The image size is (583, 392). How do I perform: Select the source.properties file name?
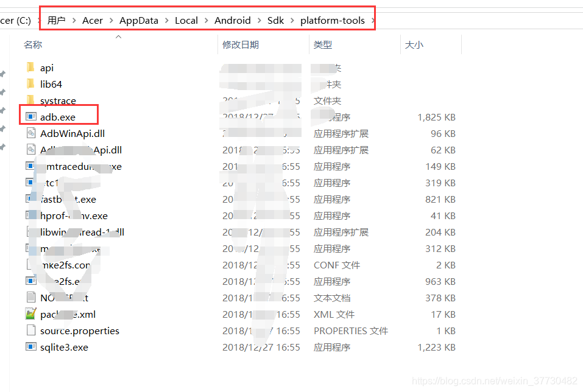pyautogui.click(x=80, y=331)
